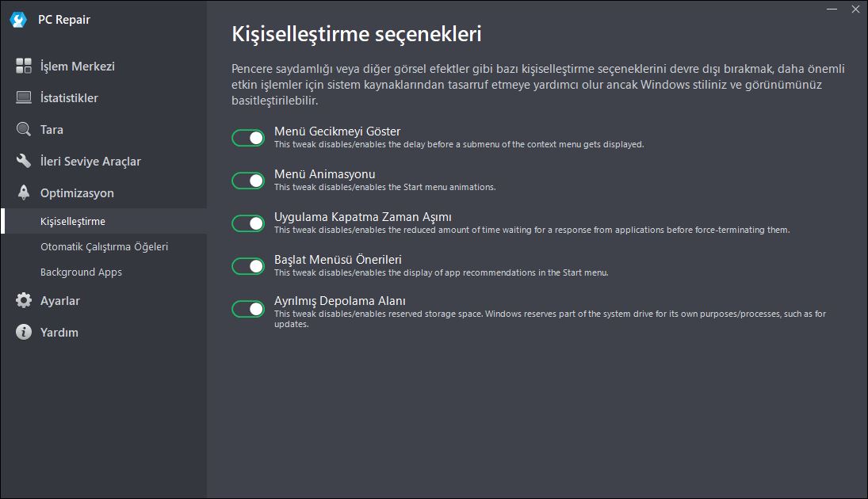Viewport: 868px width, 499px height.
Task: Select the Background Apps entry
Action: click(x=81, y=272)
